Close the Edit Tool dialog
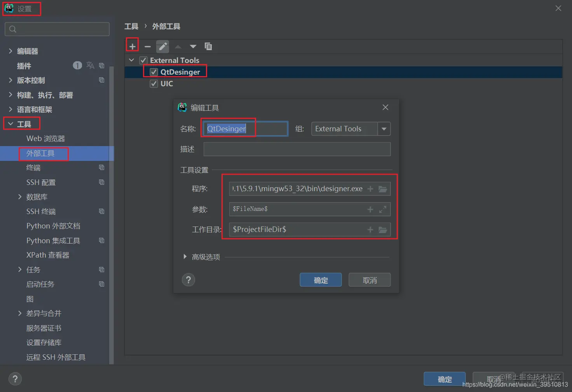The image size is (572, 392). pos(385,107)
